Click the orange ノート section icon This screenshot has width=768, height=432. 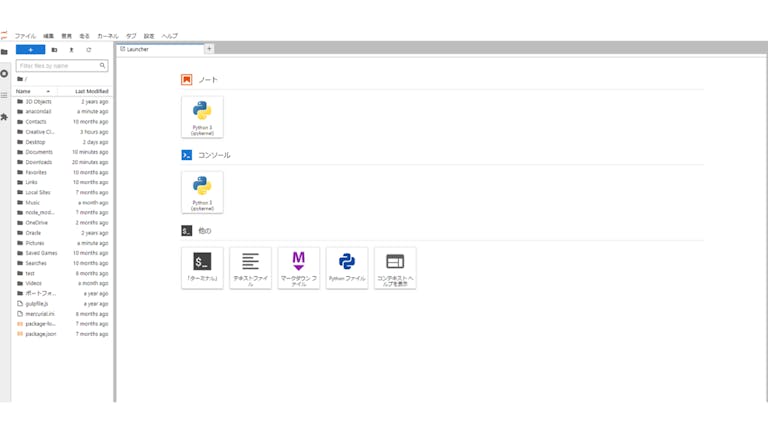coord(187,79)
